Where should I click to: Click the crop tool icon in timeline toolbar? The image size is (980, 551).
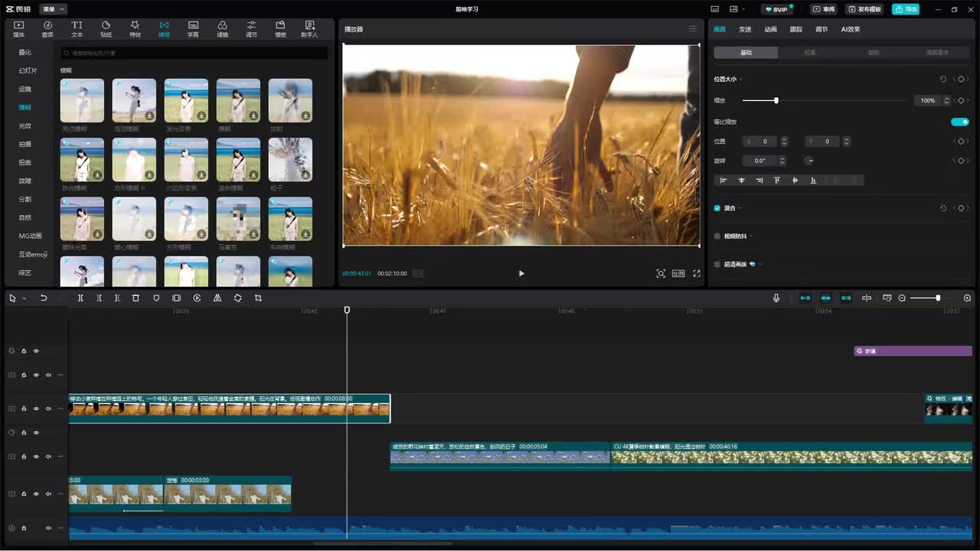(258, 298)
